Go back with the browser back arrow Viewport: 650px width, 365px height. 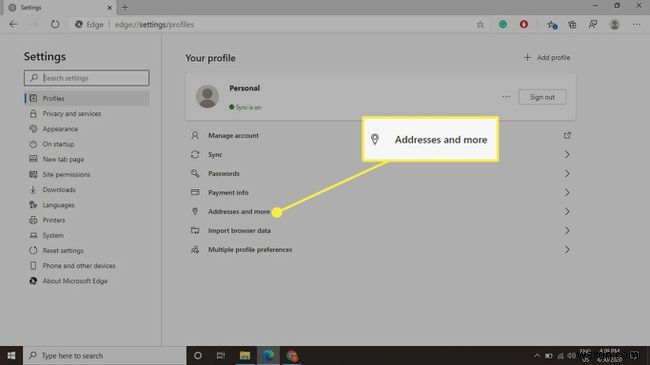point(13,24)
